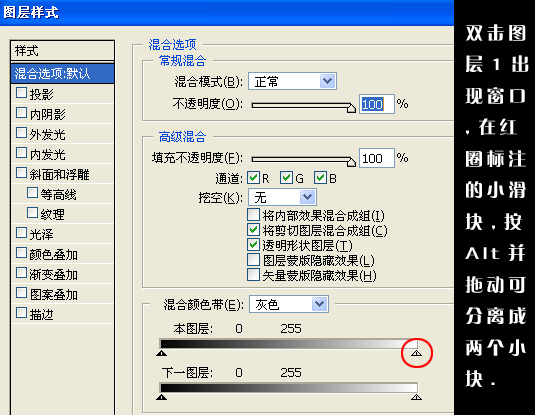Image resolution: width=535 pixels, height=415 pixels.
Task: Open the 混合模式 dropdown showing 正常
Action: 292,81
